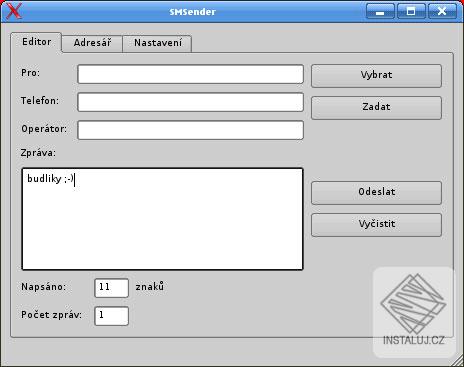Switch to the Editor tab
This screenshot has height=367, width=464.
36,42
